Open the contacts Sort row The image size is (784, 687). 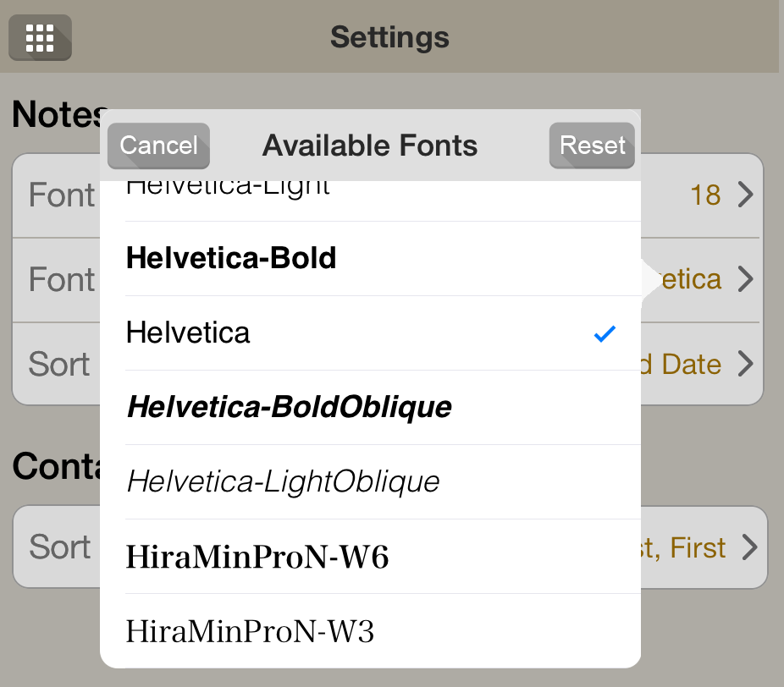click(390, 547)
